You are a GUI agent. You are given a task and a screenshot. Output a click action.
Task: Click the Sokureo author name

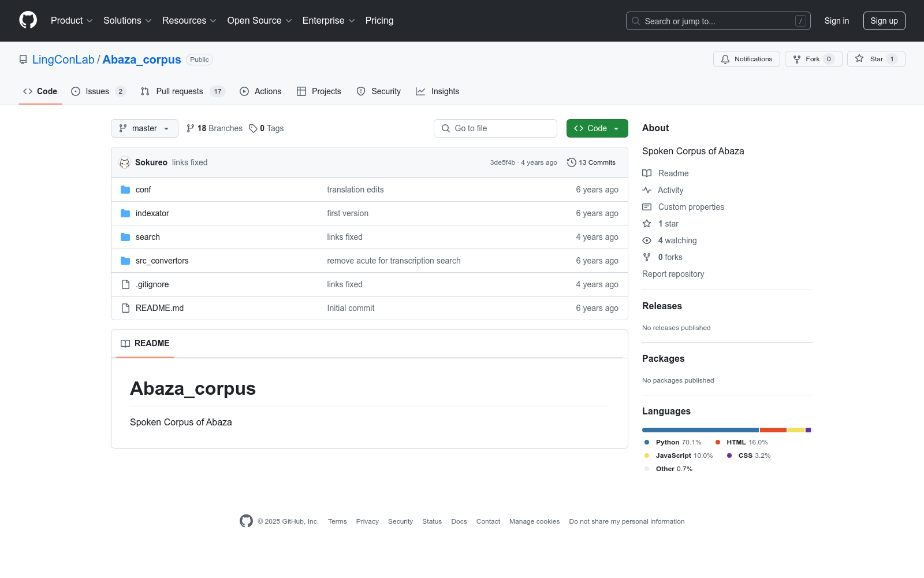tap(151, 162)
